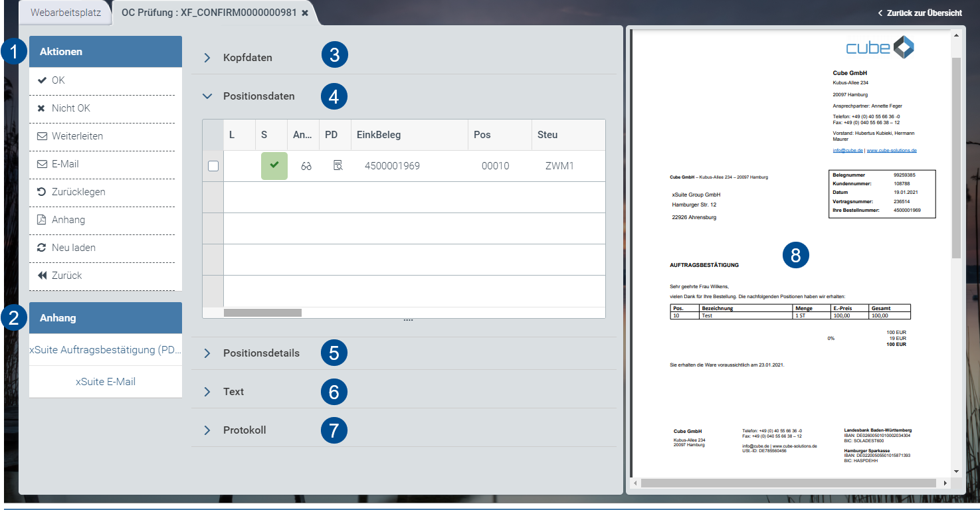Click the green status checkmark in column S
This screenshot has height=510, width=980.
point(274,166)
